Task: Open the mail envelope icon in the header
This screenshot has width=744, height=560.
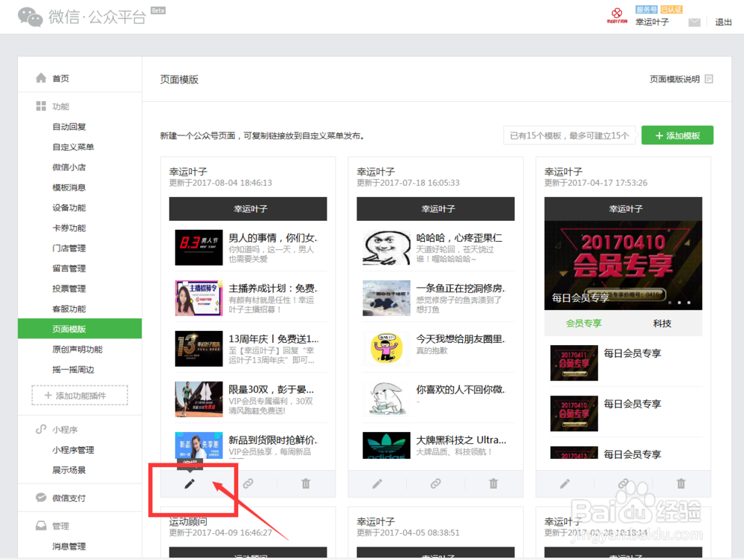Action: point(694,23)
